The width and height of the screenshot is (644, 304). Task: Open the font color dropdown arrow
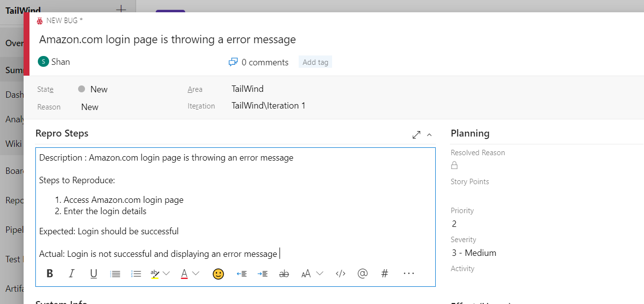(196, 274)
